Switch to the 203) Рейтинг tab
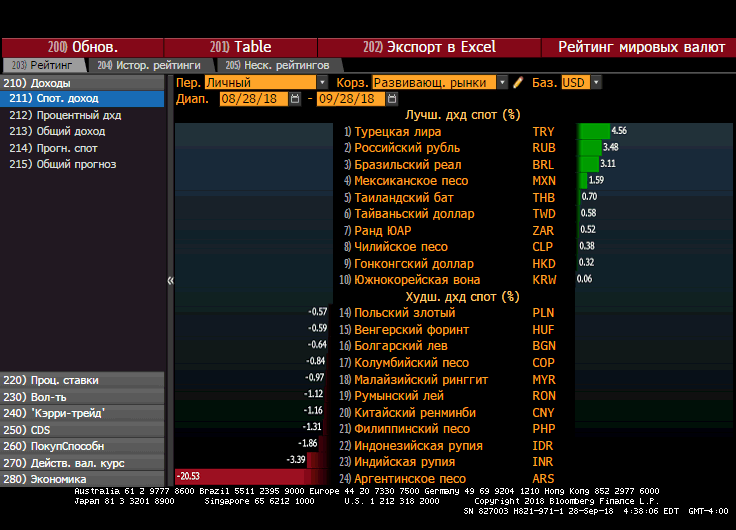Image resolution: width=736 pixels, height=530 pixels. (44, 65)
